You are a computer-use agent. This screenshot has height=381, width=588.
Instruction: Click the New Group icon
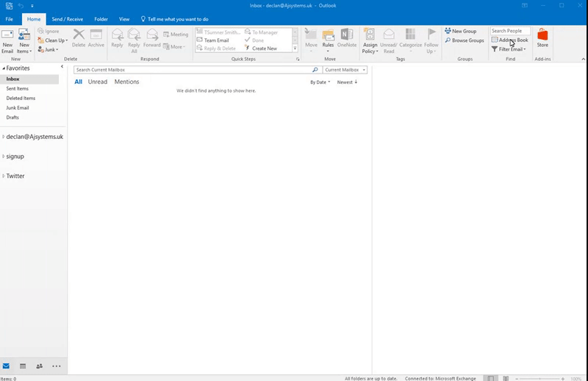click(448, 32)
